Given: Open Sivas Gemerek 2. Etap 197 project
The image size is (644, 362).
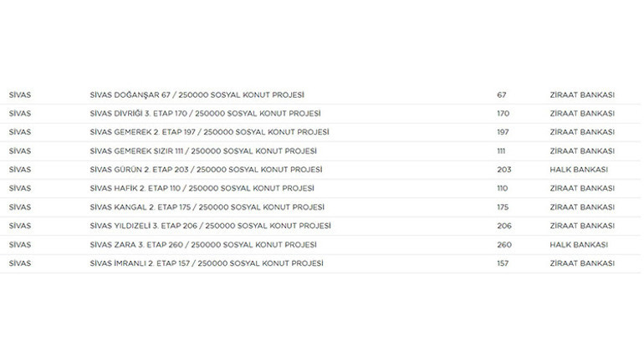Looking at the screenshot, I should click(x=209, y=133).
